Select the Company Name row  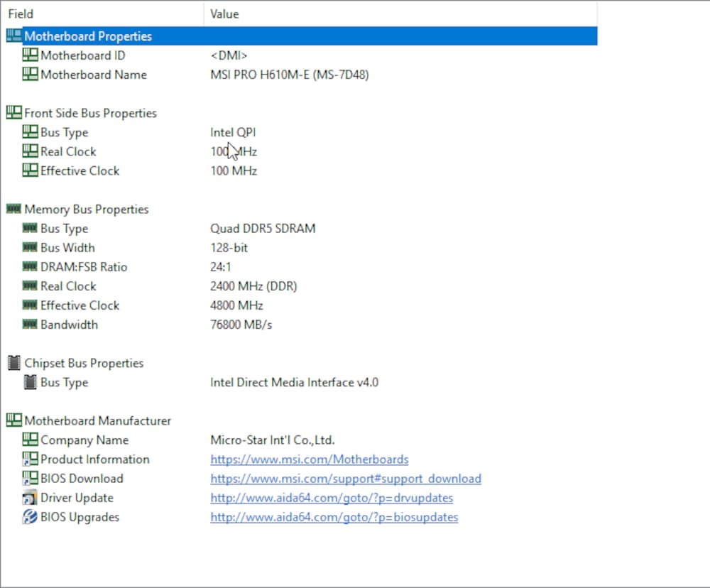click(x=84, y=440)
